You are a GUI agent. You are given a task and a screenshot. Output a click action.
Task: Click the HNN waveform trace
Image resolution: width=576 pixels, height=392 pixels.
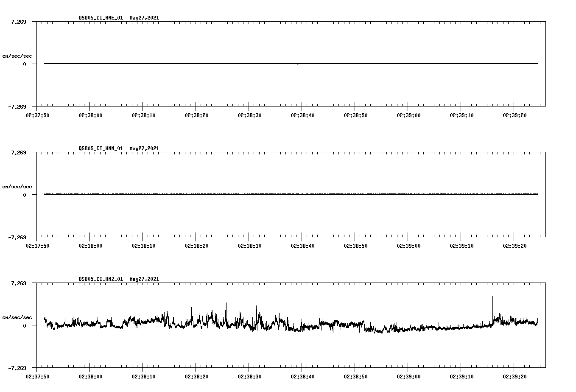pos(254,194)
